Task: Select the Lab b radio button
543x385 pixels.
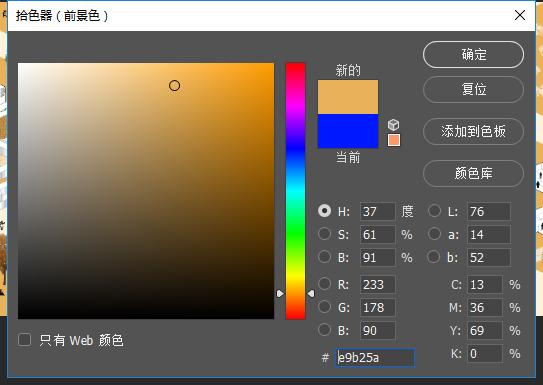Action: (x=434, y=257)
